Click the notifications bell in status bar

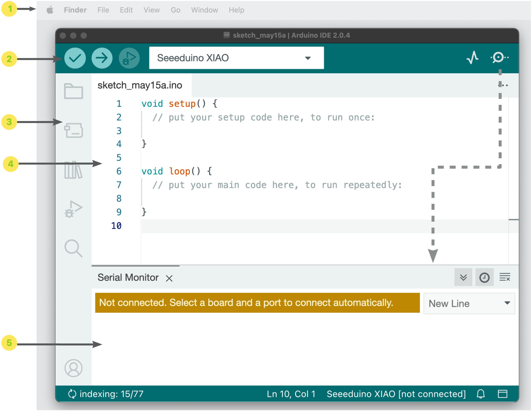481,394
